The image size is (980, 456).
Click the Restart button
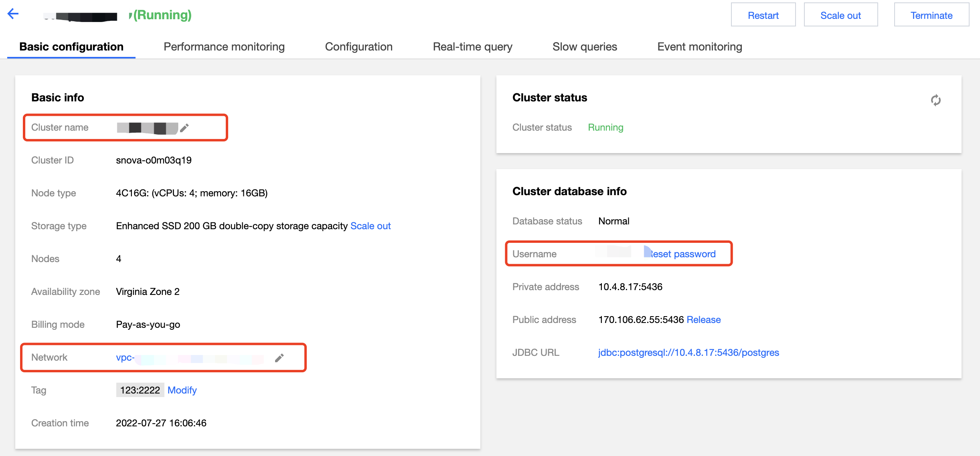tap(763, 15)
